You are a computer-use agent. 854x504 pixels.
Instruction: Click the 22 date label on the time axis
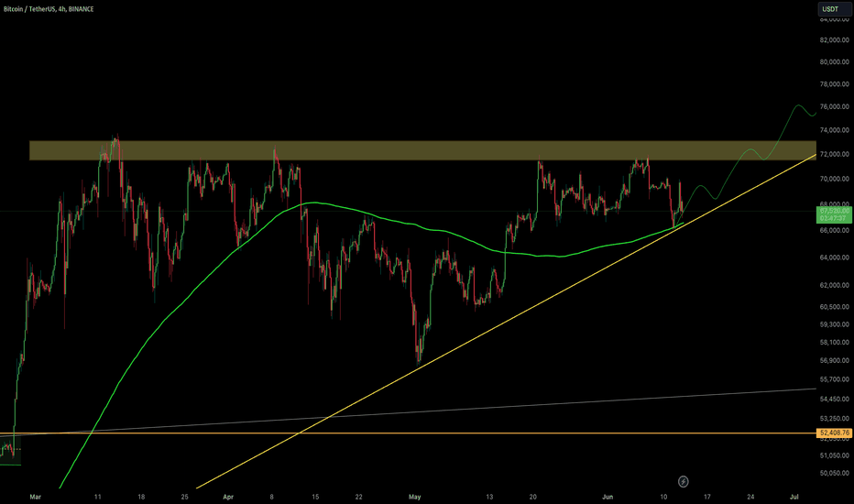(x=358, y=497)
